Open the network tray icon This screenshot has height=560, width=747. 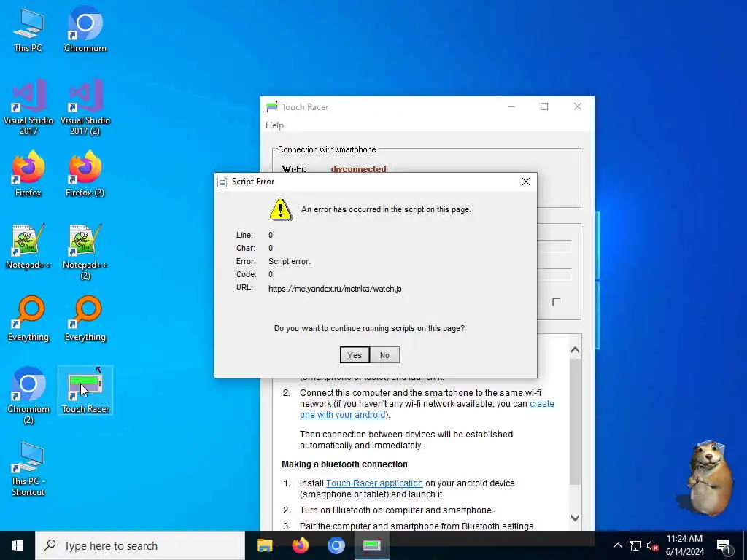tap(635, 545)
